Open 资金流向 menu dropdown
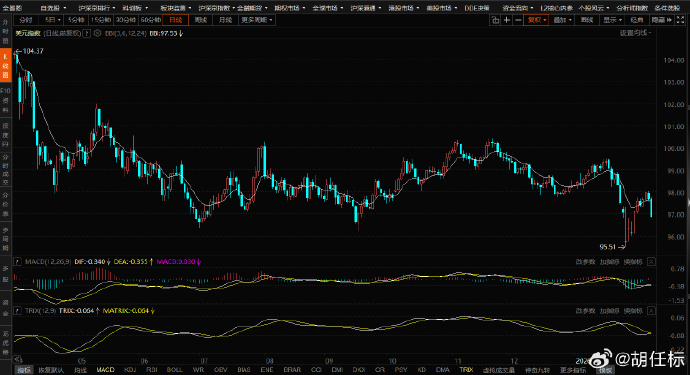The image size is (690, 375). click(x=518, y=8)
